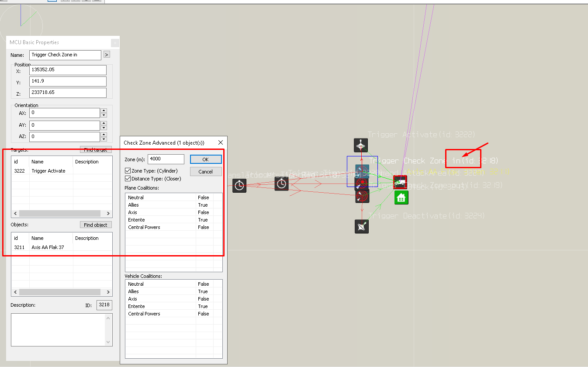The height and width of the screenshot is (367, 588).
Task: Click the Targets list right scroll arrow
Action: pyautogui.click(x=109, y=214)
